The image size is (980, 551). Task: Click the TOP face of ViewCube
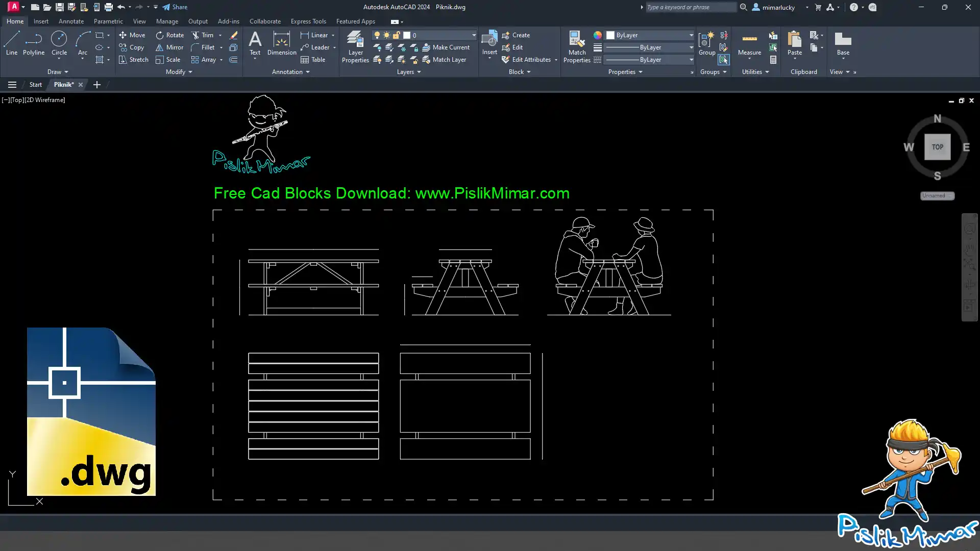[937, 147]
